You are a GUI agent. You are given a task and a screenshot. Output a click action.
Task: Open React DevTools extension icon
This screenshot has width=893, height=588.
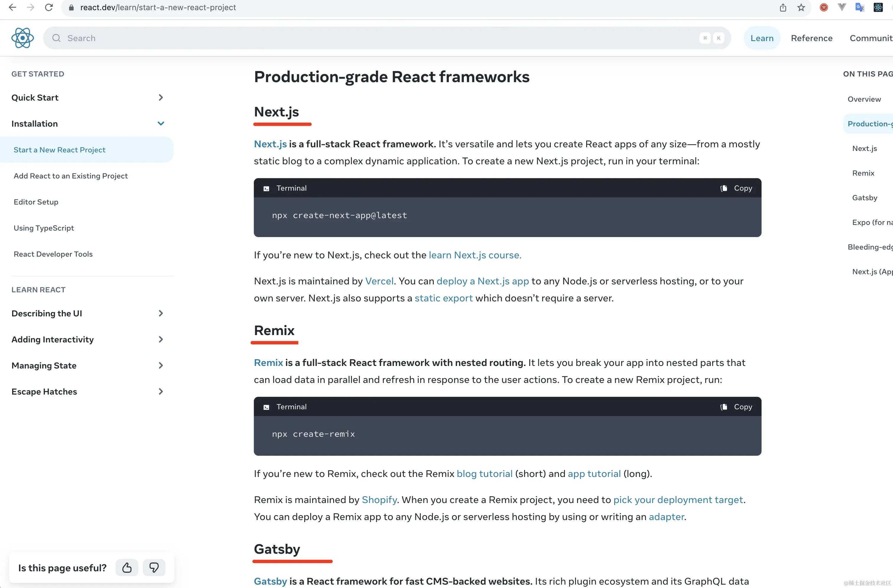(878, 7)
